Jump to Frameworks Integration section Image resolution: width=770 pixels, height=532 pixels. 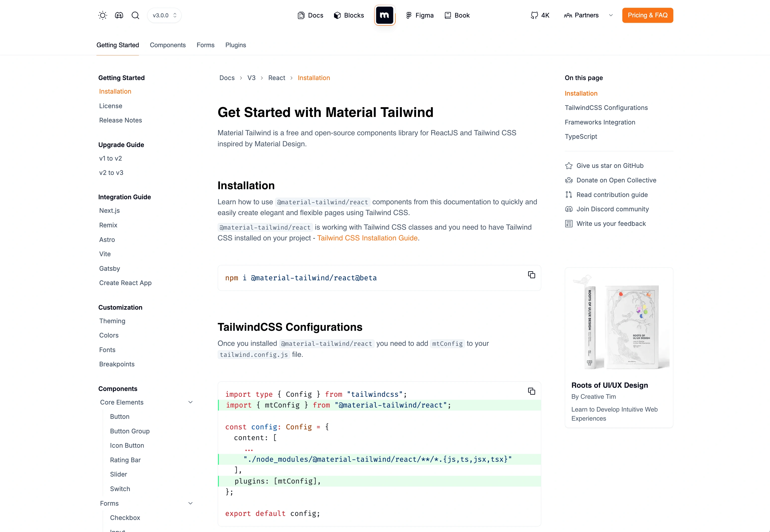[600, 122]
